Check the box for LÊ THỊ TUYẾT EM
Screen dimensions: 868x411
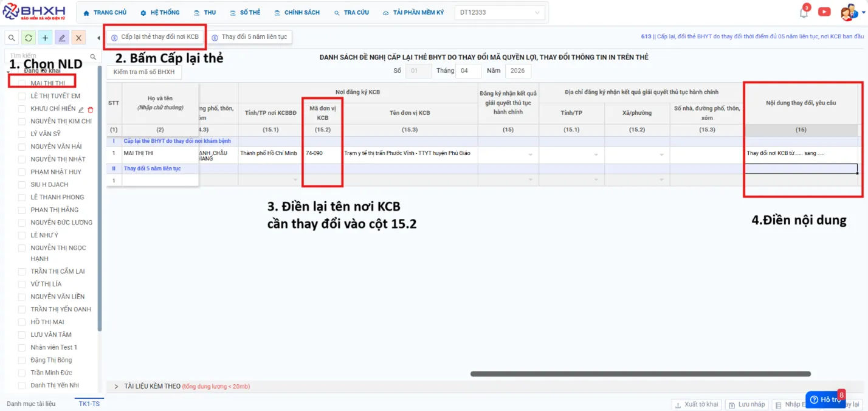click(x=22, y=96)
